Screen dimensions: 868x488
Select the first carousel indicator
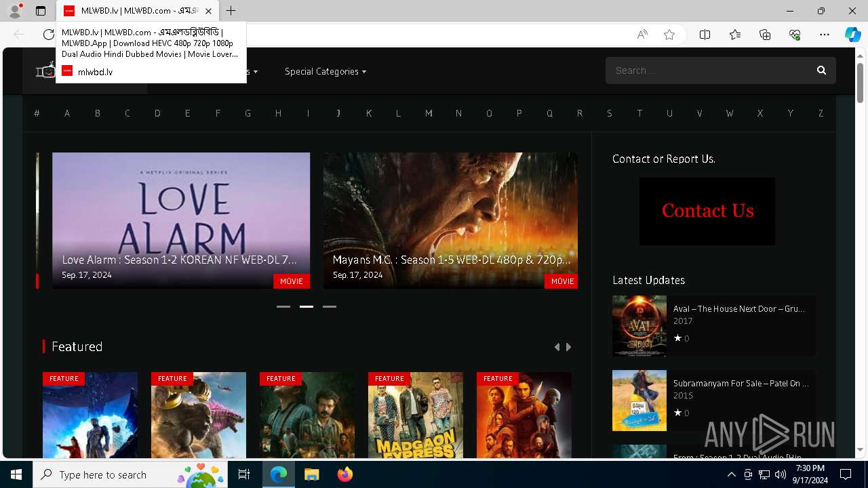click(x=283, y=306)
